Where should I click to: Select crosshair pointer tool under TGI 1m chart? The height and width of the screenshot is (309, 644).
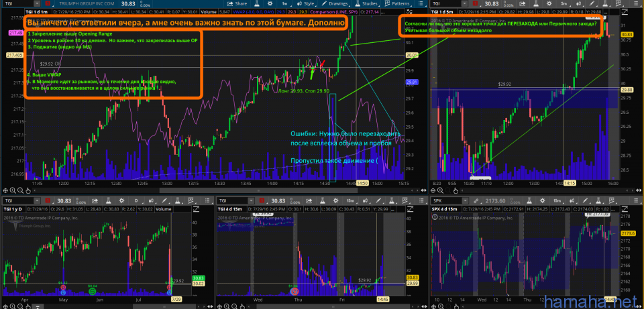[x=5, y=190]
